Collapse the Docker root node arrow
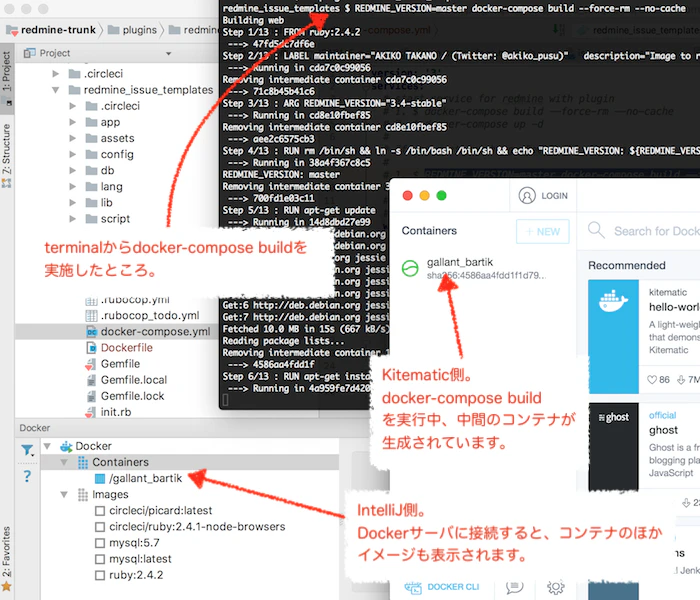700x600 pixels. click(47, 446)
